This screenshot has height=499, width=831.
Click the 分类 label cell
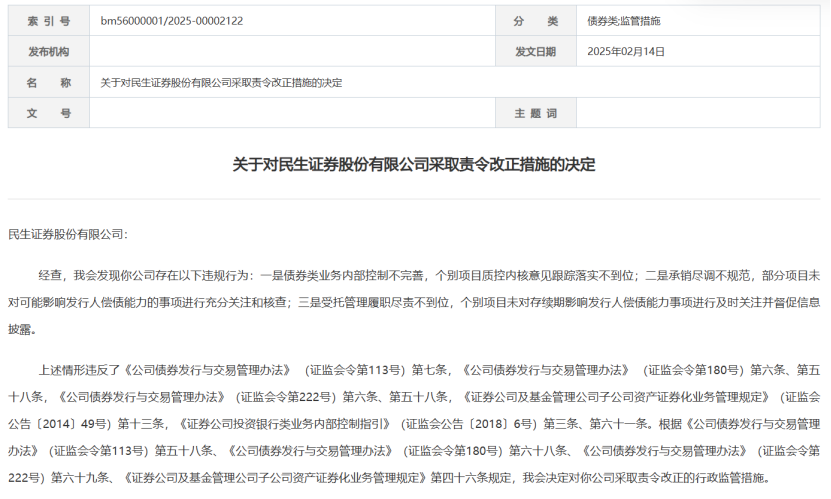click(x=536, y=21)
